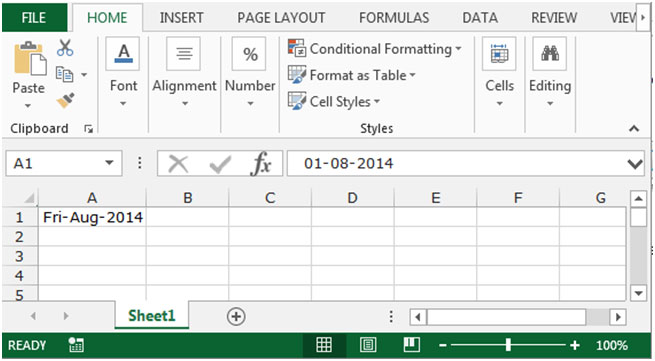Open the Font group icon
Viewport: 655px width, 361px height.
coord(123,53)
